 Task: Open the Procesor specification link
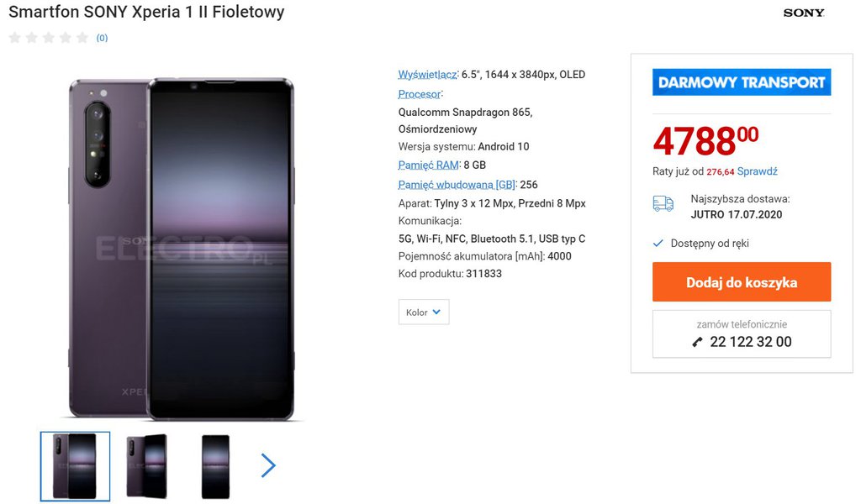pos(419,94)
